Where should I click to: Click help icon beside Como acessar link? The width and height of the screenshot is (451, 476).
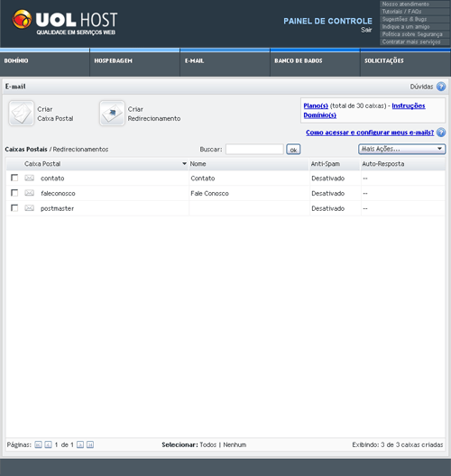tap(441, 133)
